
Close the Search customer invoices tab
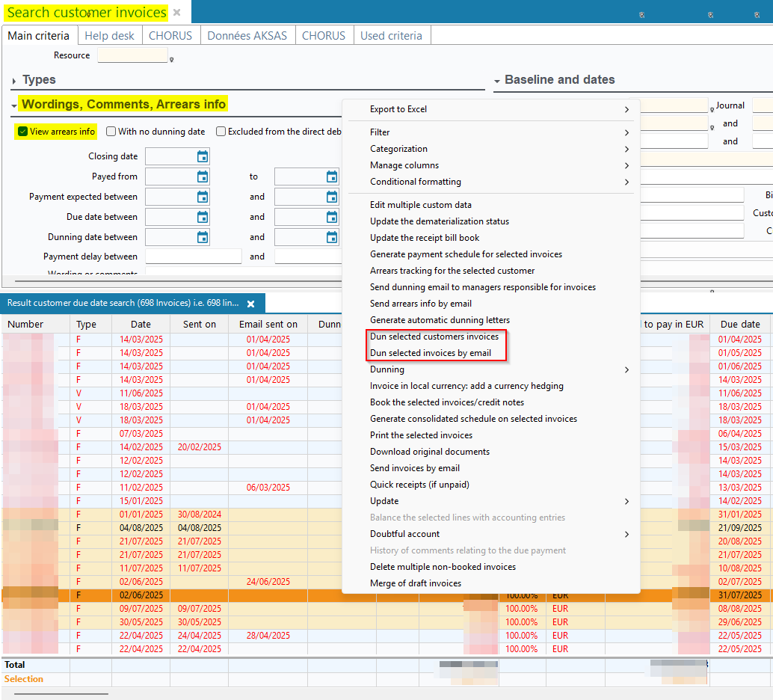pos(176,13)
